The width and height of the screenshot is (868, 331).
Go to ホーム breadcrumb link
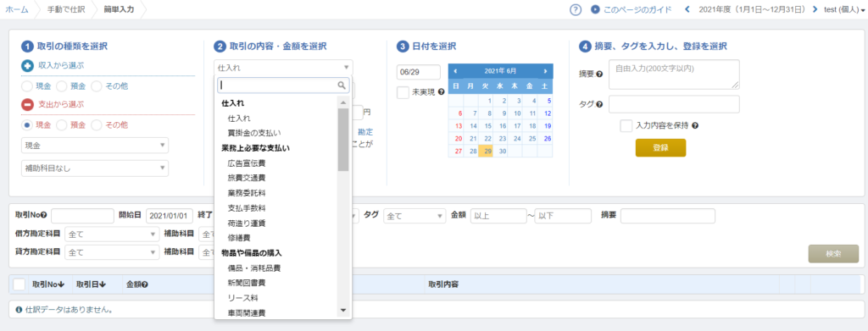pos(17,9)
